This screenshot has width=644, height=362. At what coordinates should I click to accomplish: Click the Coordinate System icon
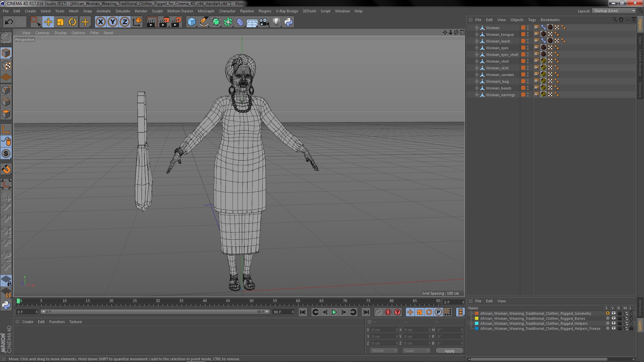point(137,22)
